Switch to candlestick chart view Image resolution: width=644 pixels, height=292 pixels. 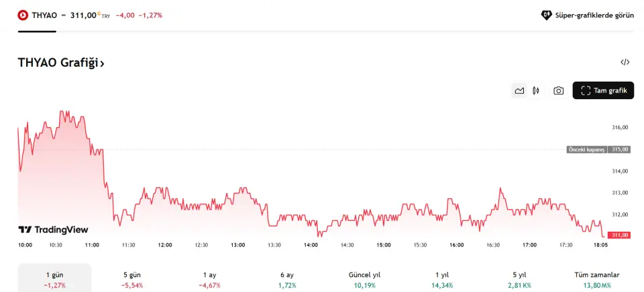[536, 90]
